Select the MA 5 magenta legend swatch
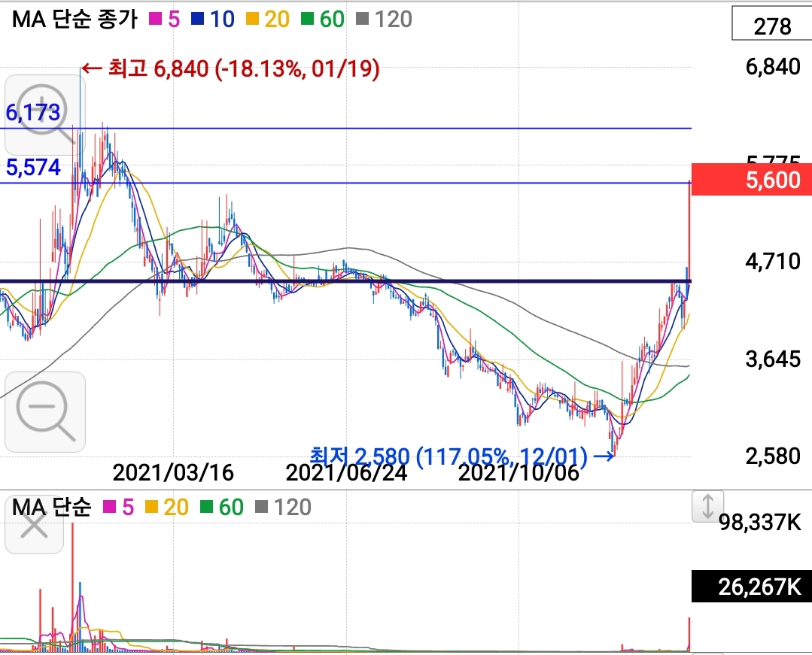The image size is (812, 655). coord(155,19)
